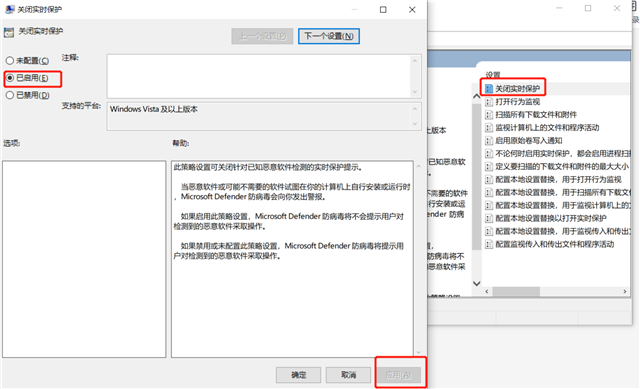Click down arrow of 支持的平台 box scrollbar
Screen dimensions: 640x389
click(415, 124)
